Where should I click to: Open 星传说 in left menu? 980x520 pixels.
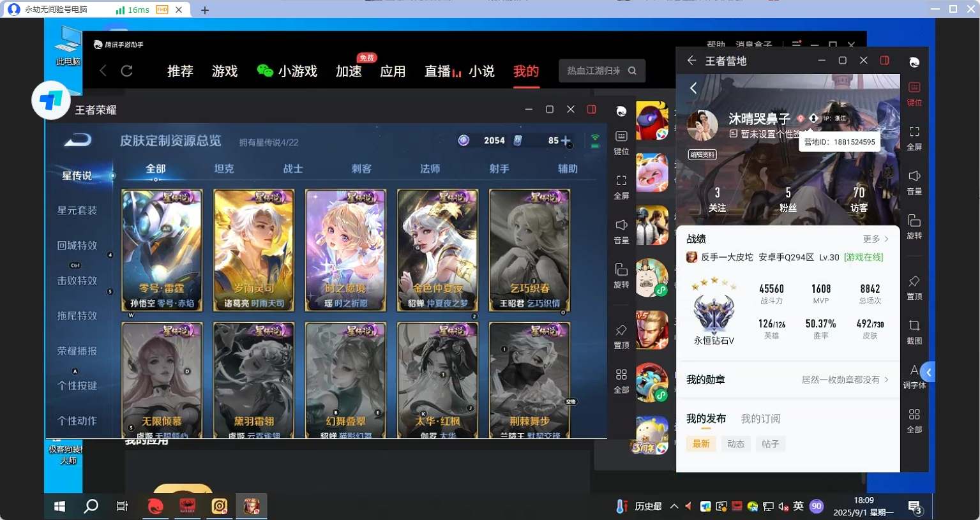click(77, 175)
